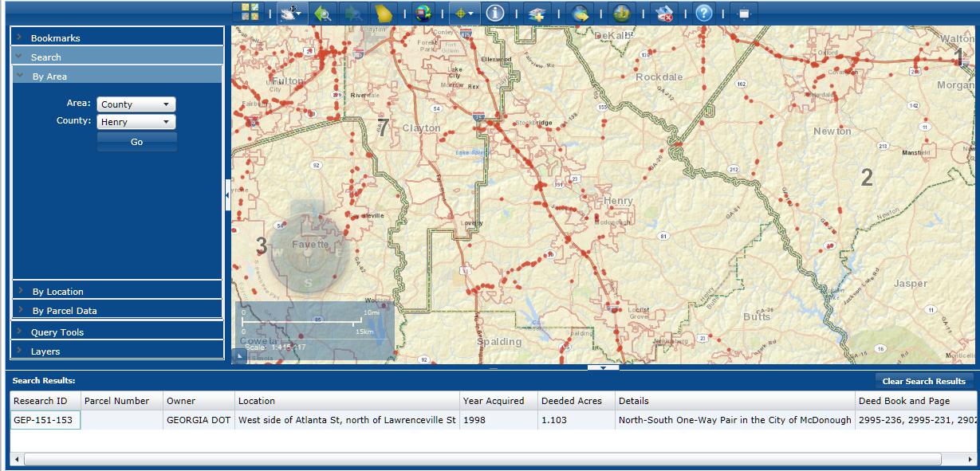Select the GEP-151-153 Research ID cell
This screenshot has height=471, width=980.
(45, 420)
